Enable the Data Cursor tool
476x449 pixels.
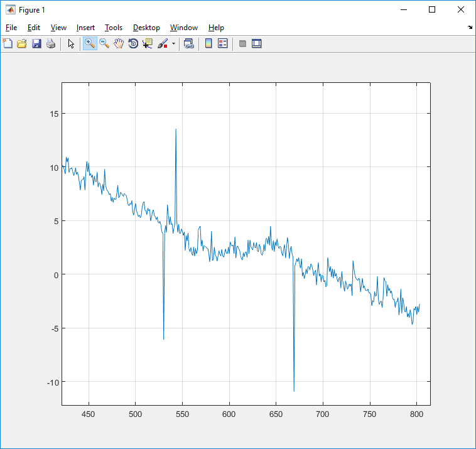pos(148,43)
